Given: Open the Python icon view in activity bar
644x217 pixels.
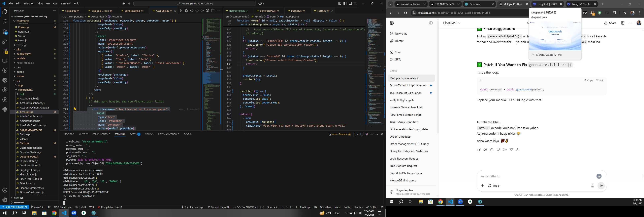Looking at the screenshot, I should click(5, 109).
